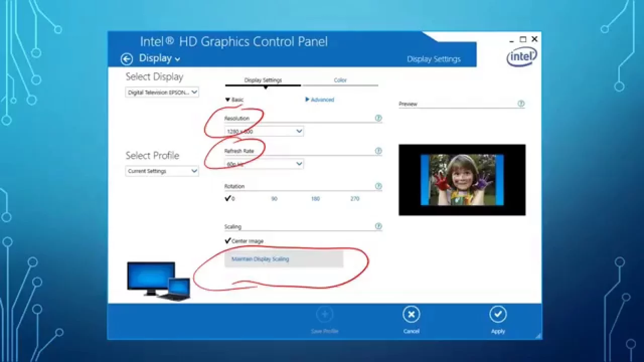Open the Refresh Rate help icon
This screenshot has height=362, width=644.
tap(378, 151)
